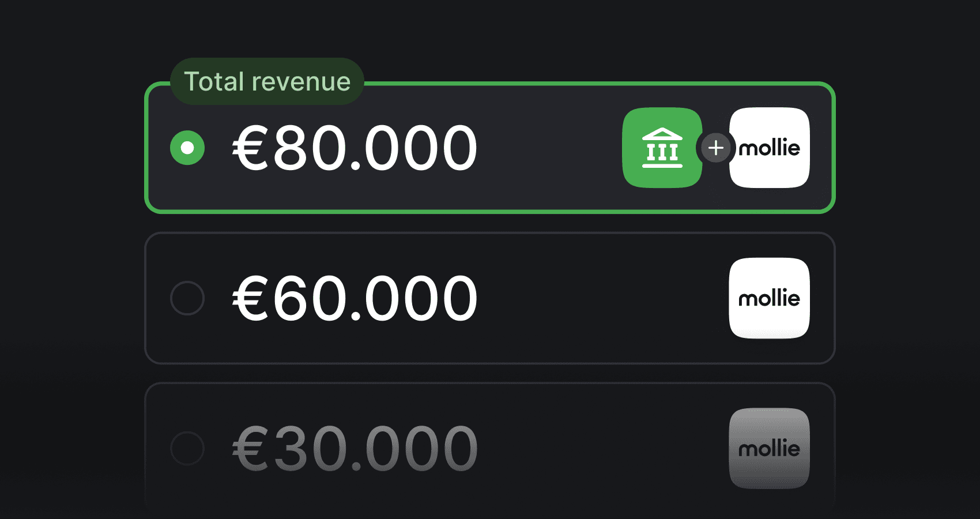Click the white dot inside the green radio

coord(187,148)
